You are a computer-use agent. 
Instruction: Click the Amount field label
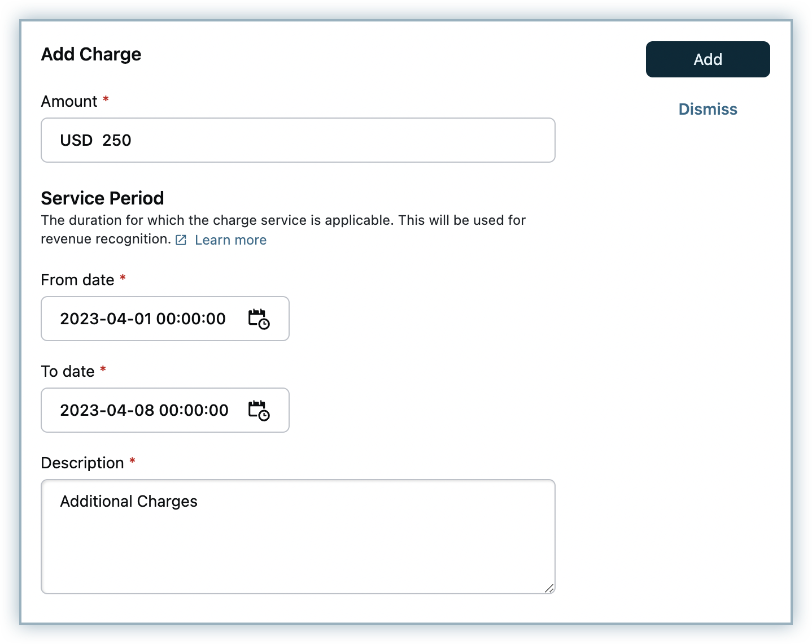[x=69, y=102]
